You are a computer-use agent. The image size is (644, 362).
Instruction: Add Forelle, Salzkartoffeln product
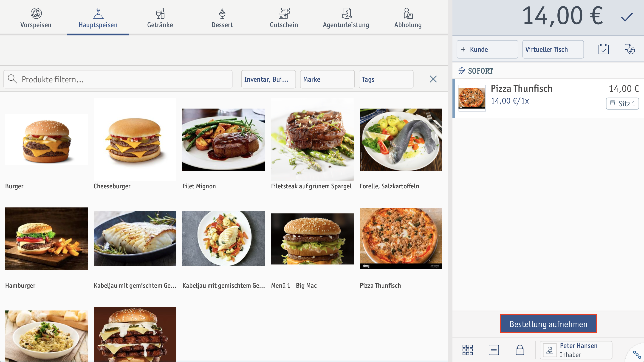tap(401, 139)
